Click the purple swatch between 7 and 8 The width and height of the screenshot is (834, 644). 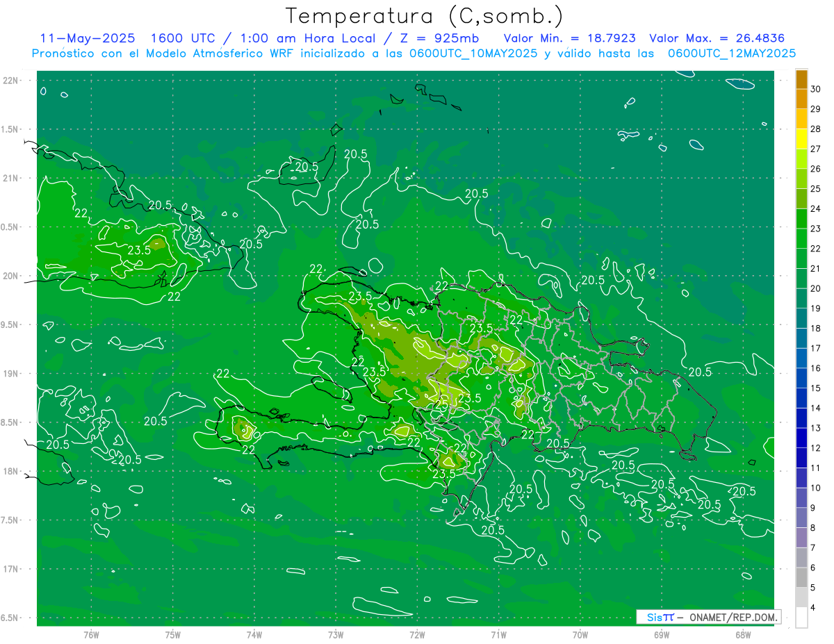click(x=801, y=538)
